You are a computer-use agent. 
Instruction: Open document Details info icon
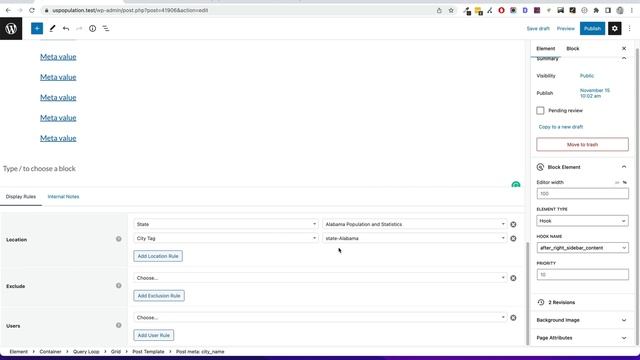coord(93,29)
